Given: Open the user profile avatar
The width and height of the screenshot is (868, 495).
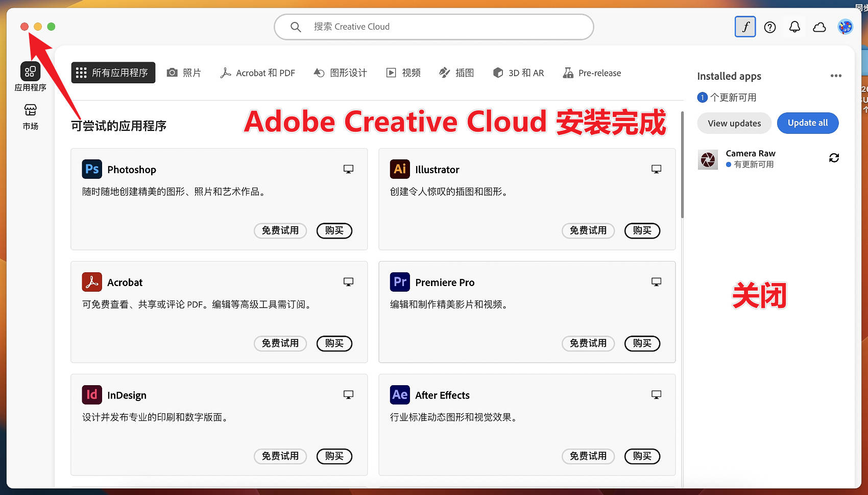Looking at the screenshot, I should click(x=845, y=27).
